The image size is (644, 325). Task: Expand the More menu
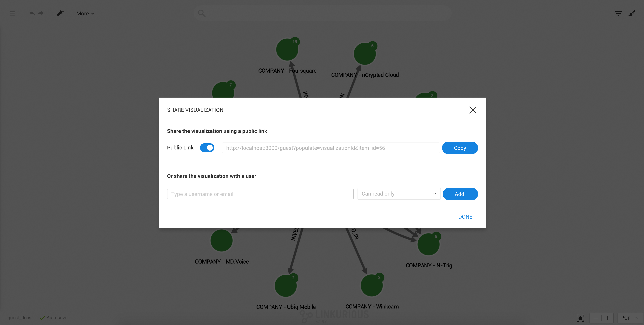tap(85, 13)
